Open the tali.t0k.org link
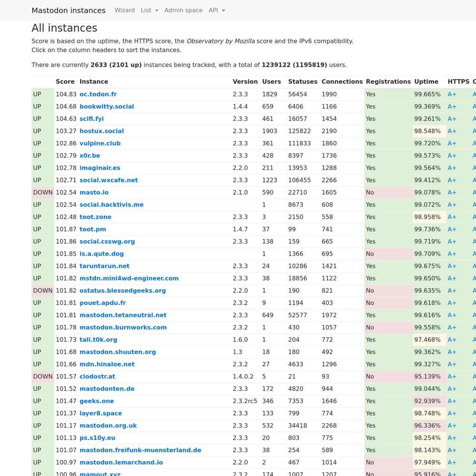476x476 pixels. point(99,340)
